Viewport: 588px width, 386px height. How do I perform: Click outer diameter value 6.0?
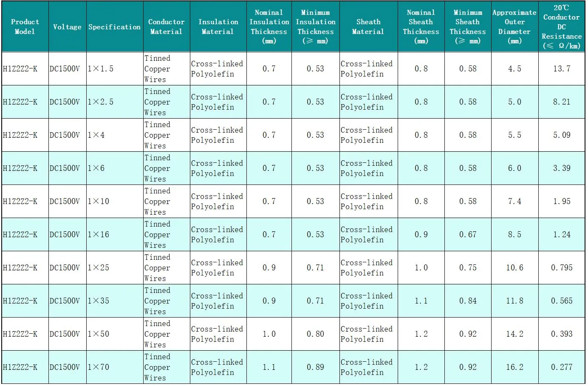514,168
